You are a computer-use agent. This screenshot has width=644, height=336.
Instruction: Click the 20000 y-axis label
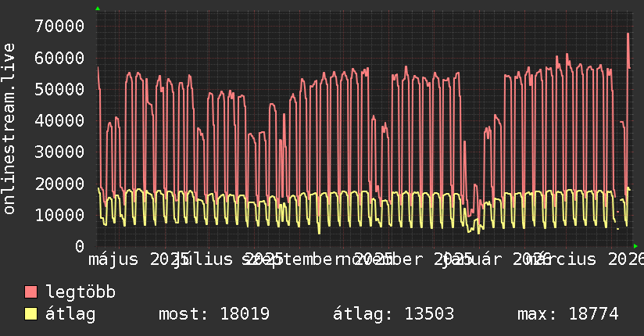[x=59, y=184]
